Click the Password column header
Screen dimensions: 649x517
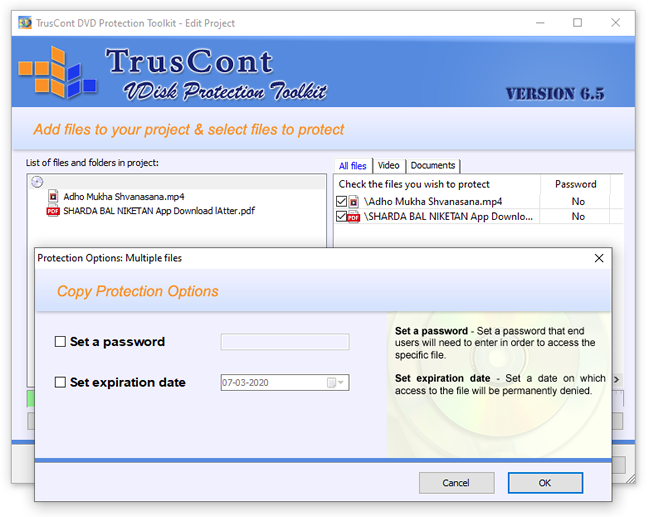tap(575, 184)
